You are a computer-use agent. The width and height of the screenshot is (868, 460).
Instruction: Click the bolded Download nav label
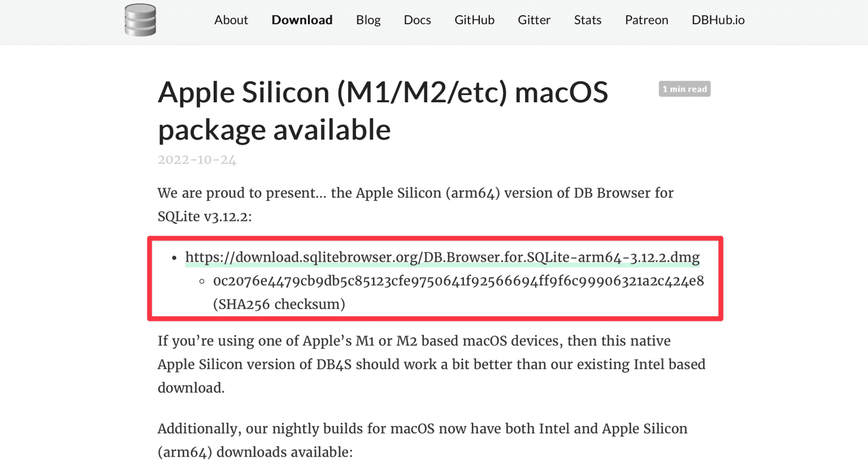[302, 20]
